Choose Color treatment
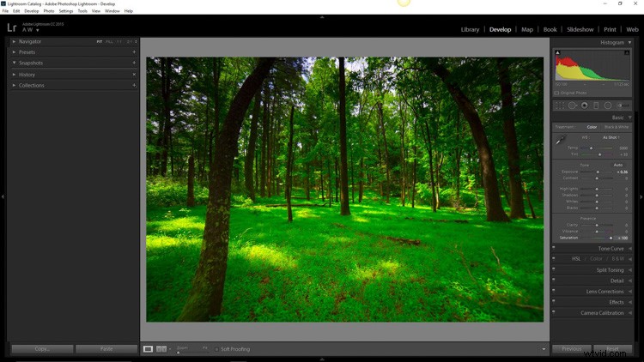 [x=592, y=127]
